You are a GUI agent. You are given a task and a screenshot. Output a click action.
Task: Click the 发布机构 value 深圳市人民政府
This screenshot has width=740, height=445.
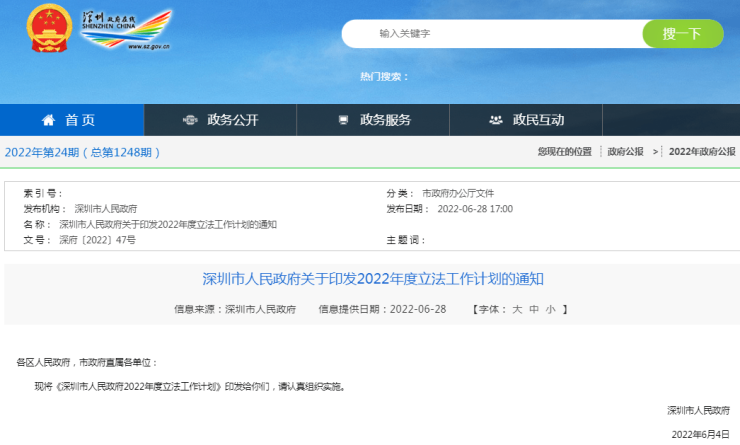pos(106,209)
